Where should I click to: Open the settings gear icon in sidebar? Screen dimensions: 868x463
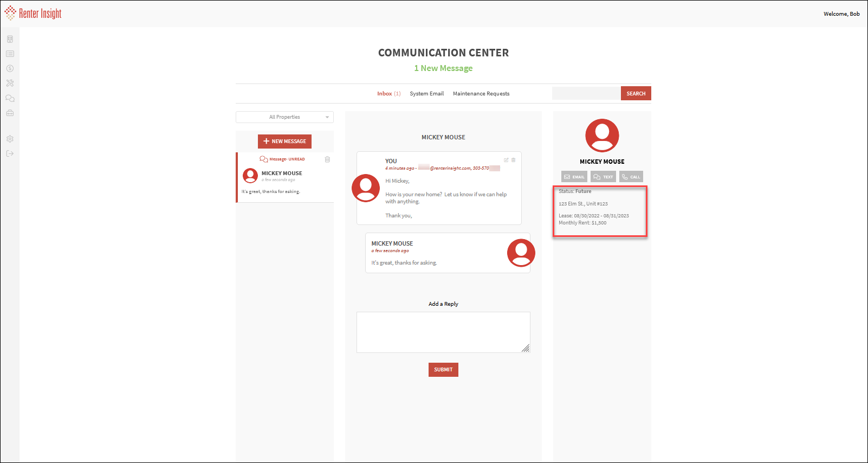pos(10,139)
